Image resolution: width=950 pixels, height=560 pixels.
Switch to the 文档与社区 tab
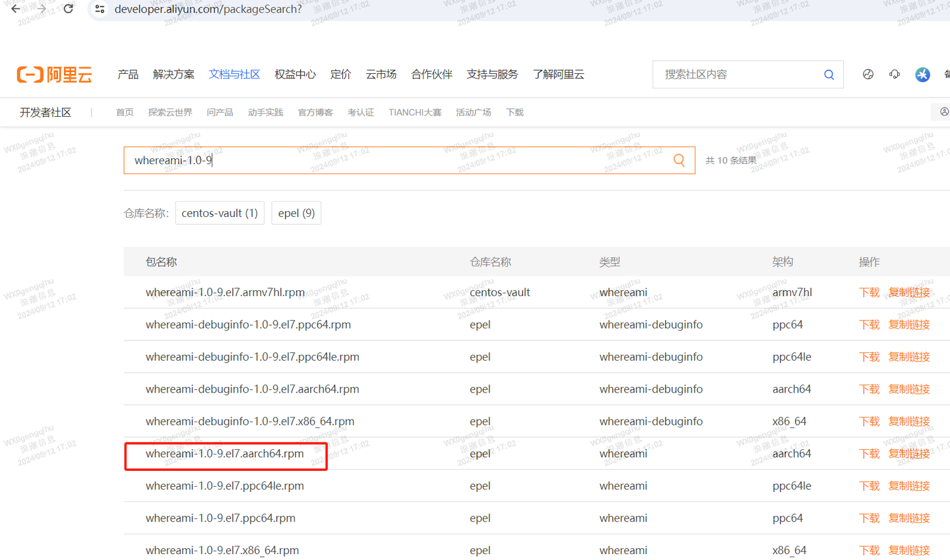[234, 74]
